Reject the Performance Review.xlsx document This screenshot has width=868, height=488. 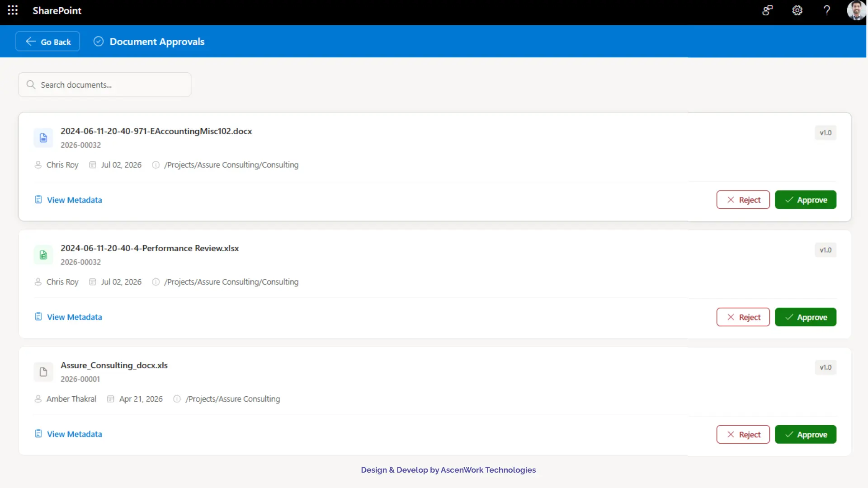click(x=743, y=317)
